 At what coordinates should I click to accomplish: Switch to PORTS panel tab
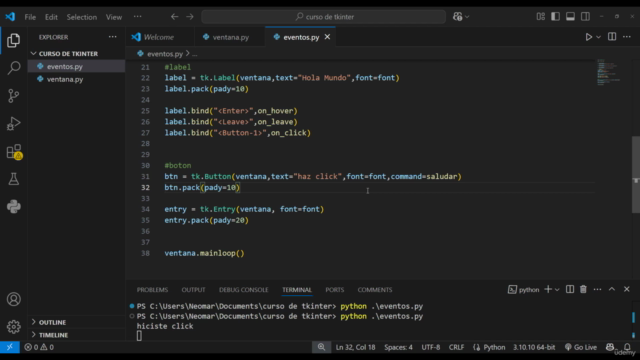coord(335,290)
